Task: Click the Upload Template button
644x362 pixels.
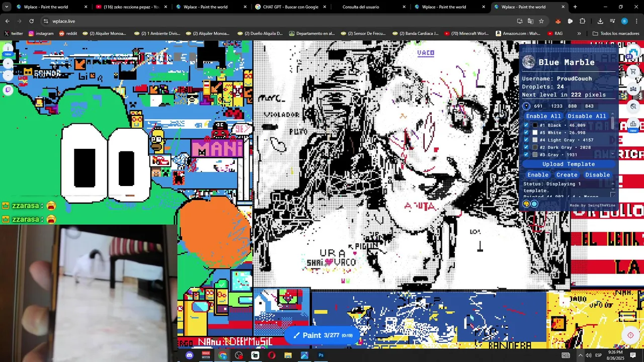Action: tap(569, 164)
